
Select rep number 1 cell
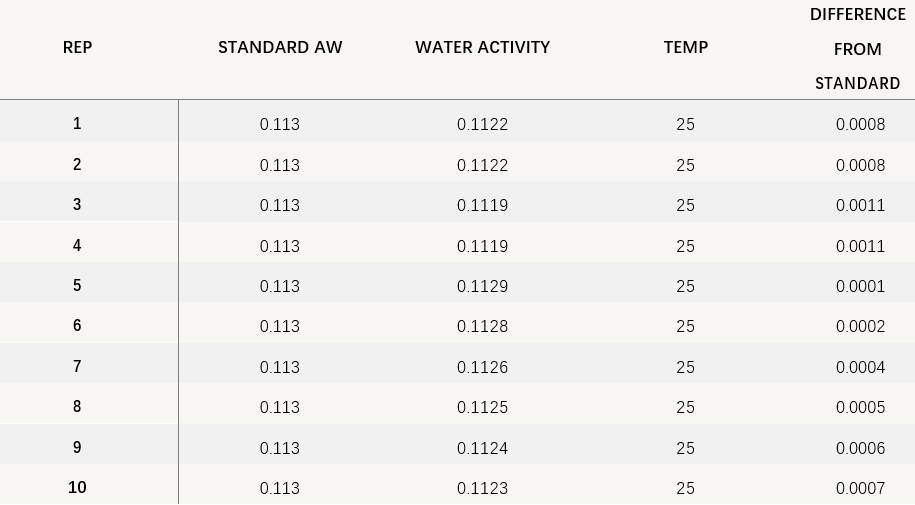[77, 124]
